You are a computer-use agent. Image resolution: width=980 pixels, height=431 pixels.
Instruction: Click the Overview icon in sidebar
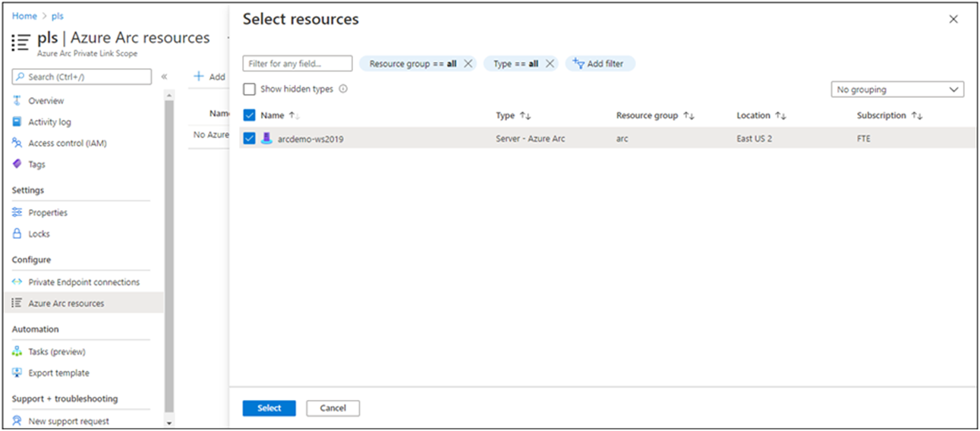[17, 101]
